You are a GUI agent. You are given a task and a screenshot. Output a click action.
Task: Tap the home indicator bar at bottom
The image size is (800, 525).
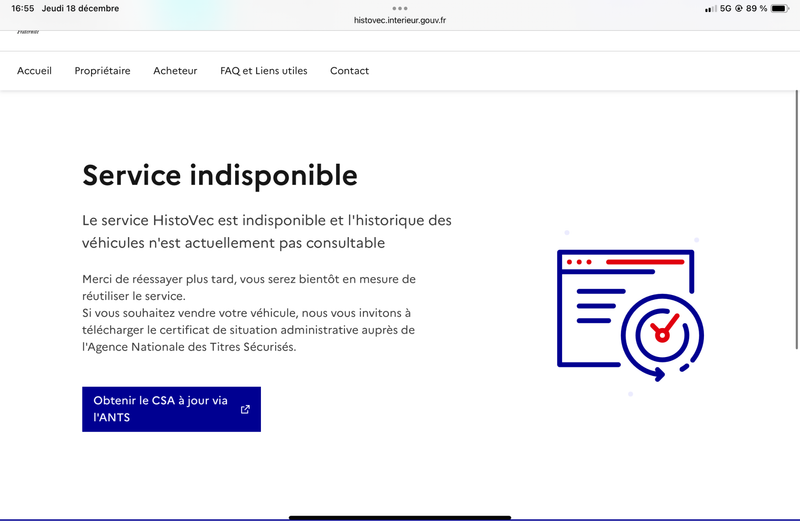click(x=400, y=517)
